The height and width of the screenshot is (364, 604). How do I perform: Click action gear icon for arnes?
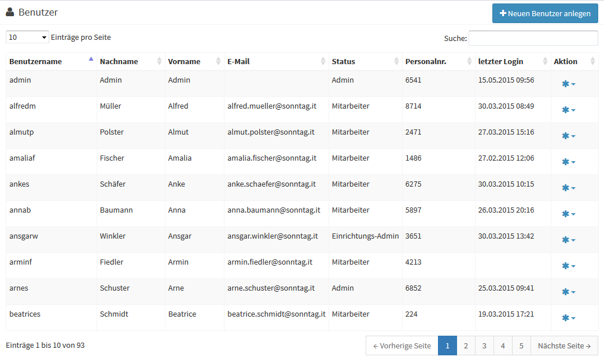[x=568, y=292]
